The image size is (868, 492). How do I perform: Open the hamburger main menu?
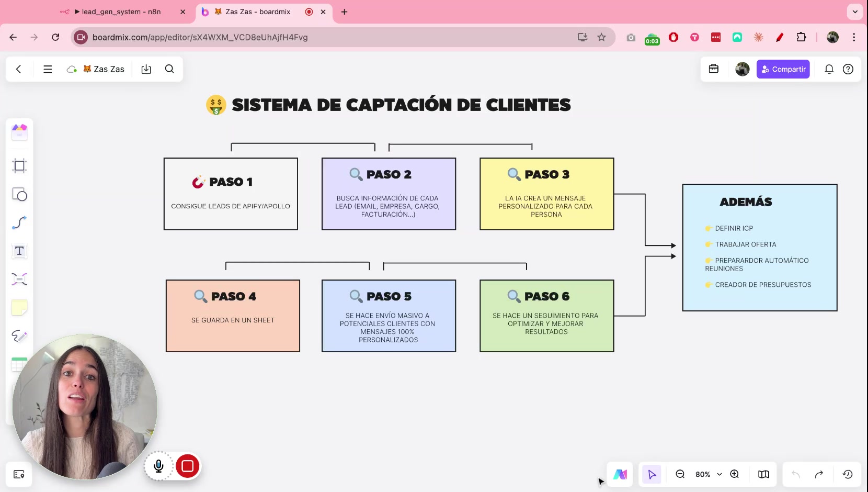pos(48,69)
